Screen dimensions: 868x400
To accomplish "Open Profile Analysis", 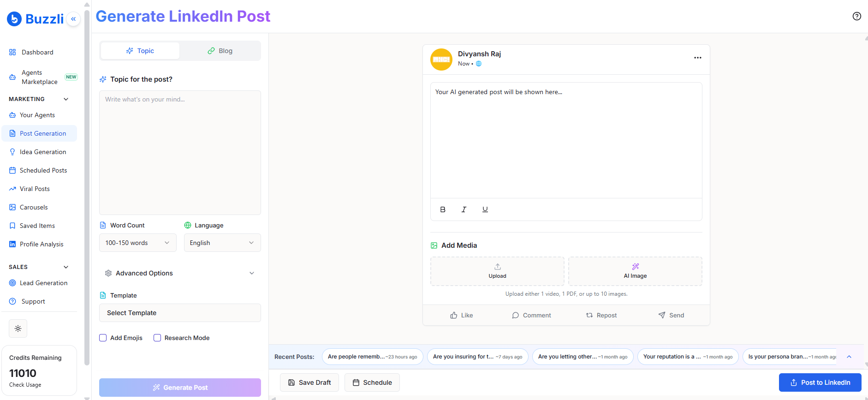I will (39, 244).
